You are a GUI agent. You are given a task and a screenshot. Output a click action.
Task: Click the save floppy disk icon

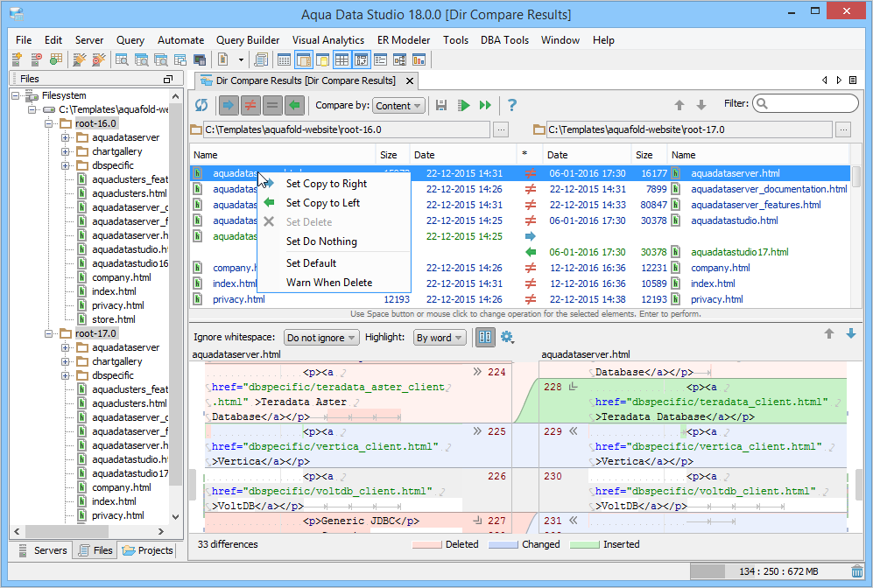[442, 105]
